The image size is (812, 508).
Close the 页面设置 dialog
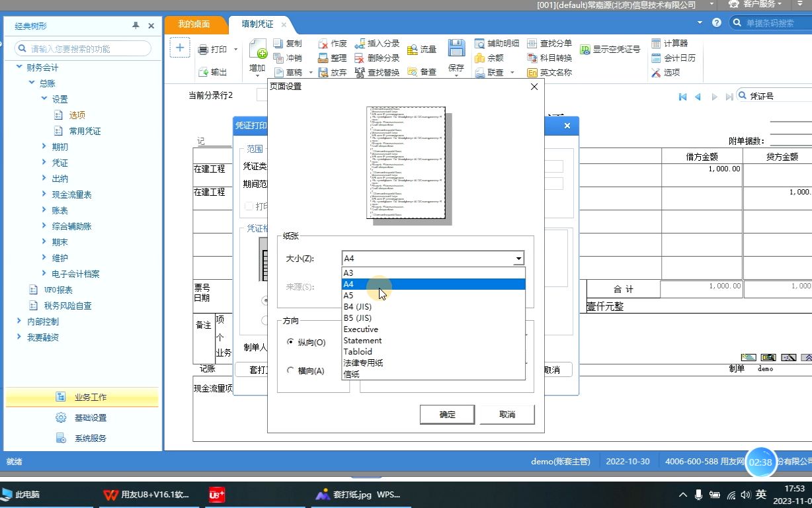tap(534, 87)
